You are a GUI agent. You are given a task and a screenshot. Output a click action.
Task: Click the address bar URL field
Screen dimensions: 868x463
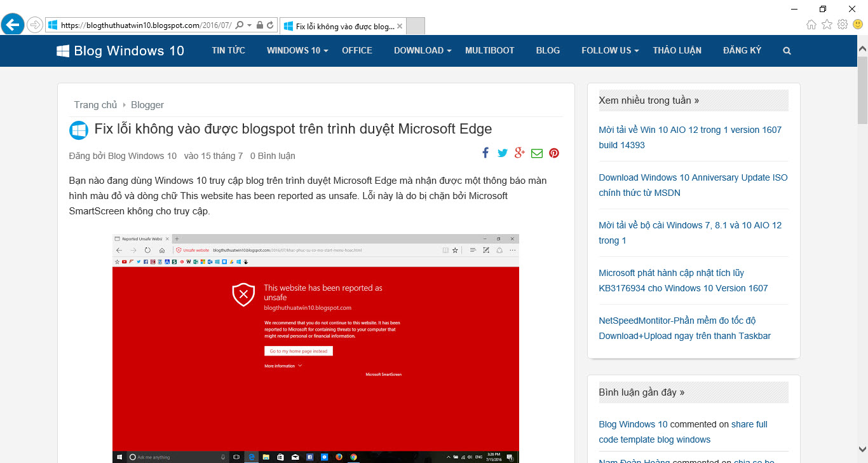click(146, 25)
